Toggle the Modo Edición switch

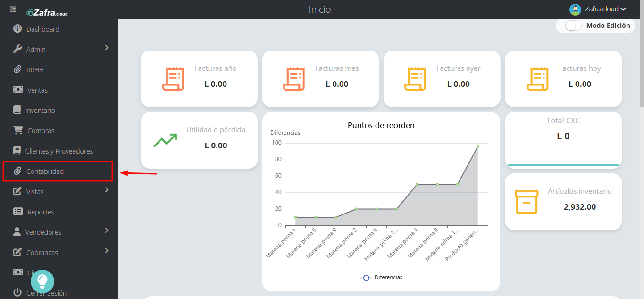coord(573,26)
